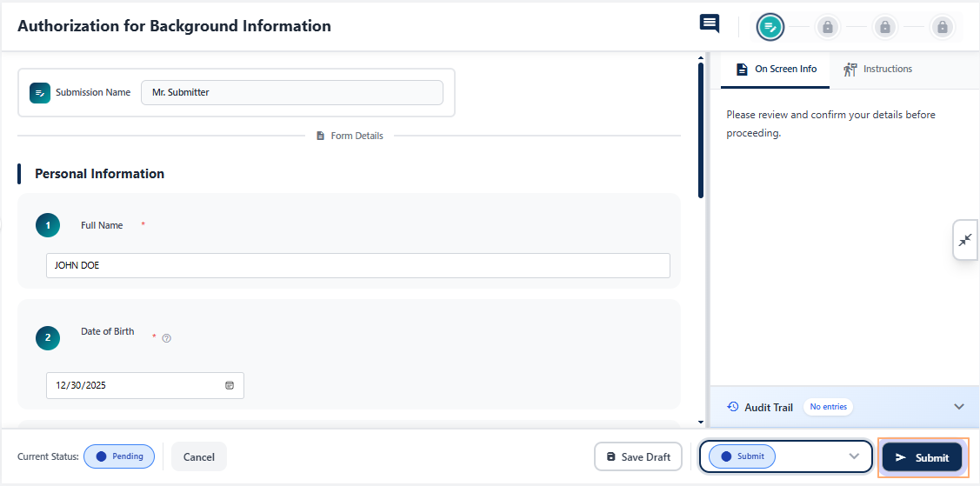Image resolution: width=980 pixels, height=486 pixels.
Task: Click the review and confirm details text
Action: [x=830, y=124]
